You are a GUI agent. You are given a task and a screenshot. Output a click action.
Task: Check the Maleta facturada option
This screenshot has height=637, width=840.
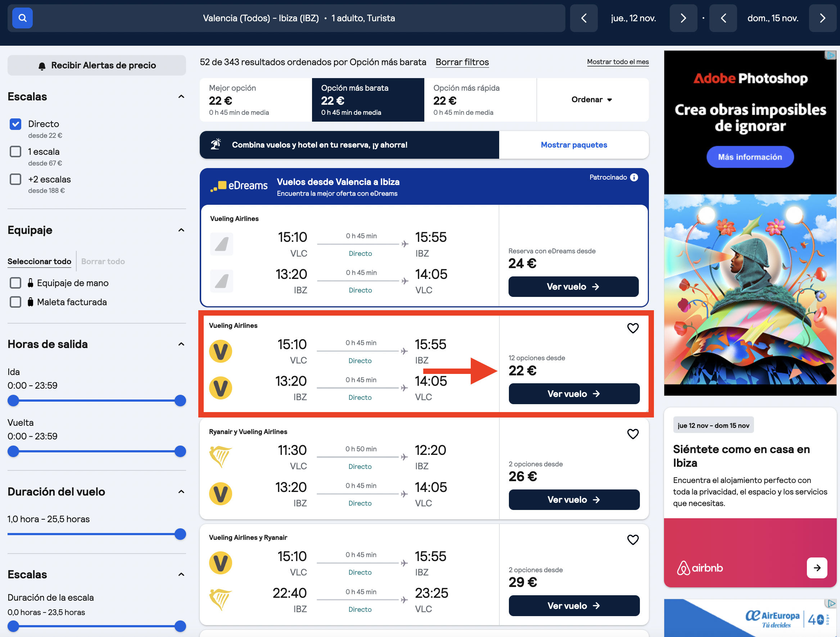15,302
